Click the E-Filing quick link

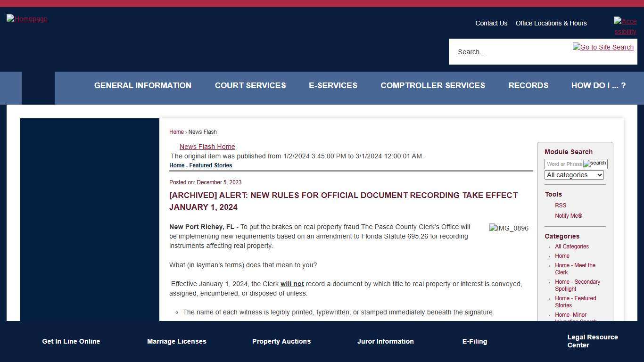(475, 341)
